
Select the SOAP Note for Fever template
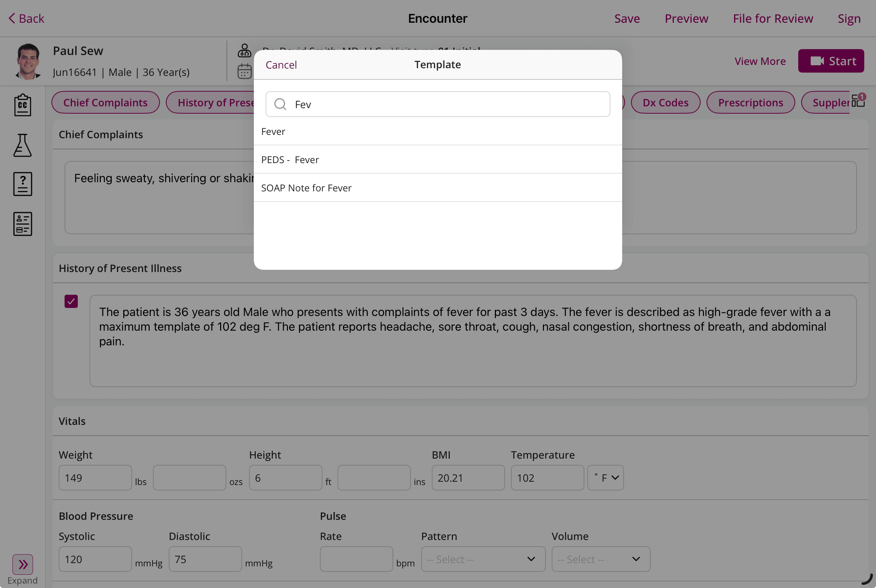coord(307,188)
